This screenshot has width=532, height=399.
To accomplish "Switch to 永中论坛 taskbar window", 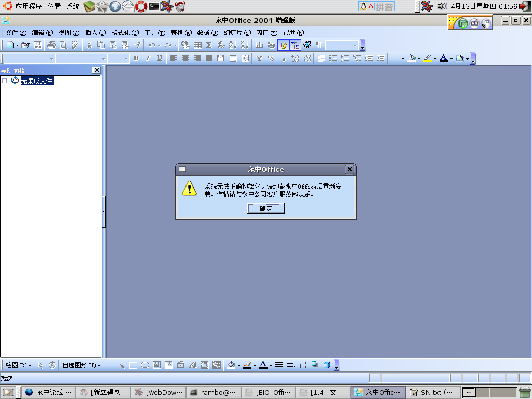I will point(48,392).
